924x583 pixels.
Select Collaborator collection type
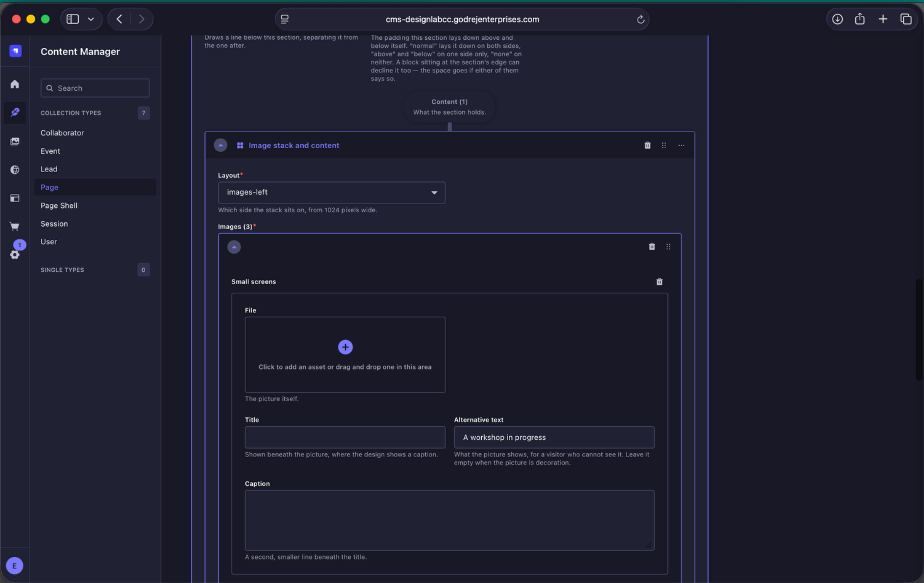(x=62, y=133)
